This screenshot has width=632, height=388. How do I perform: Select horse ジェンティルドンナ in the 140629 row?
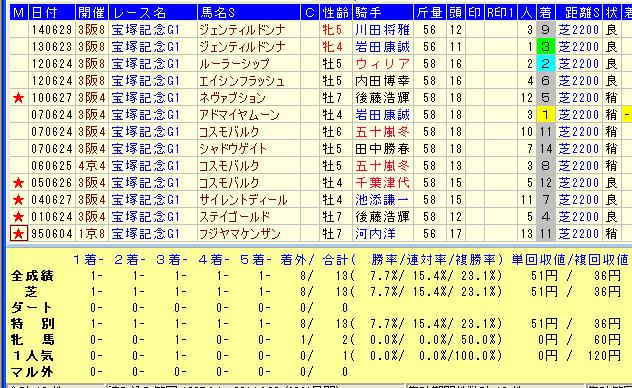(242, 30)
